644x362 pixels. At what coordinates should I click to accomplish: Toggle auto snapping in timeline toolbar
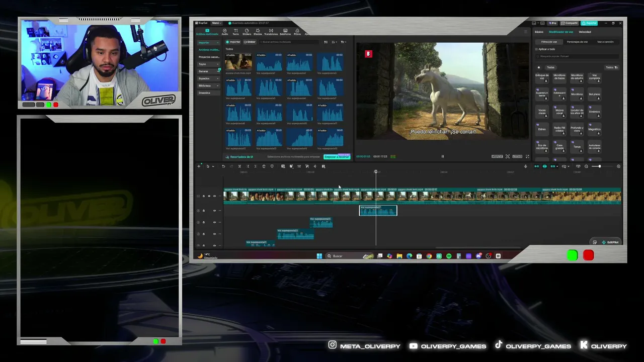point(544,166)
